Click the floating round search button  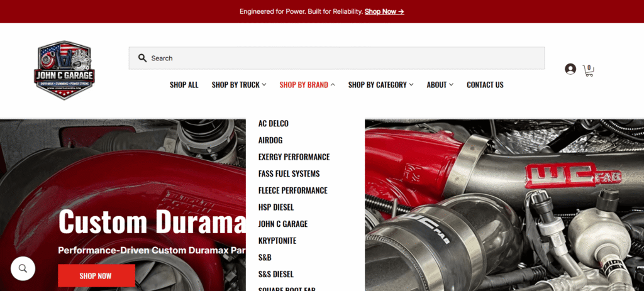click(23, 268)
